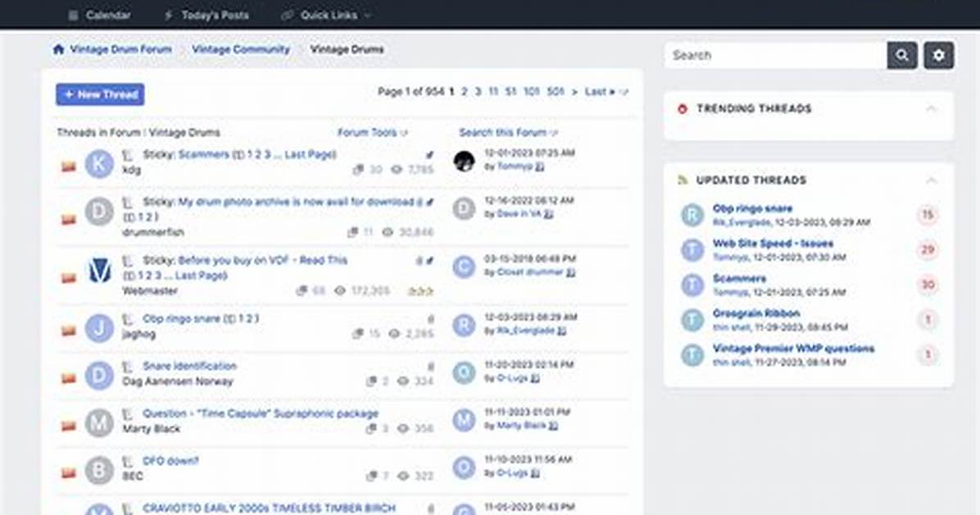Go to last post icon beside Closet drummer
The width and height of the screenshot is (980, 515).
pyautogui.click(x=570, y=272)
